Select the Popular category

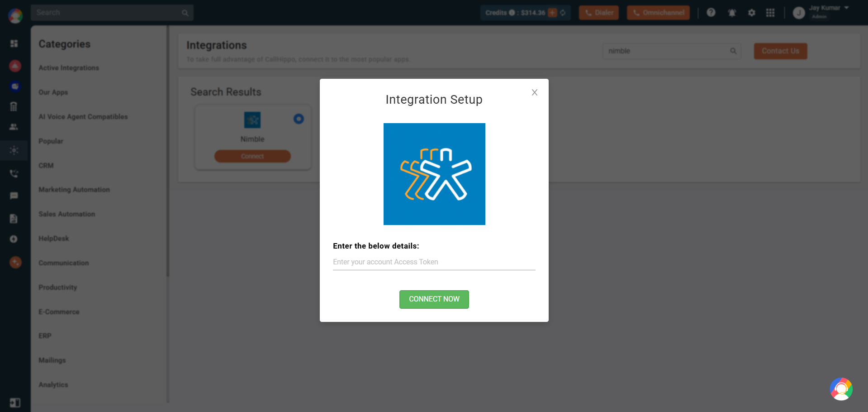point(51,141)
